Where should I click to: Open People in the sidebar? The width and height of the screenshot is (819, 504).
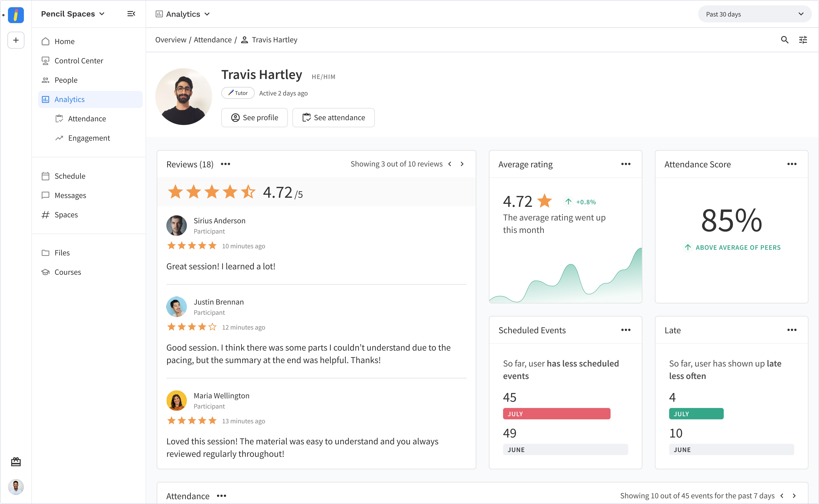click(x=90, y=80)
